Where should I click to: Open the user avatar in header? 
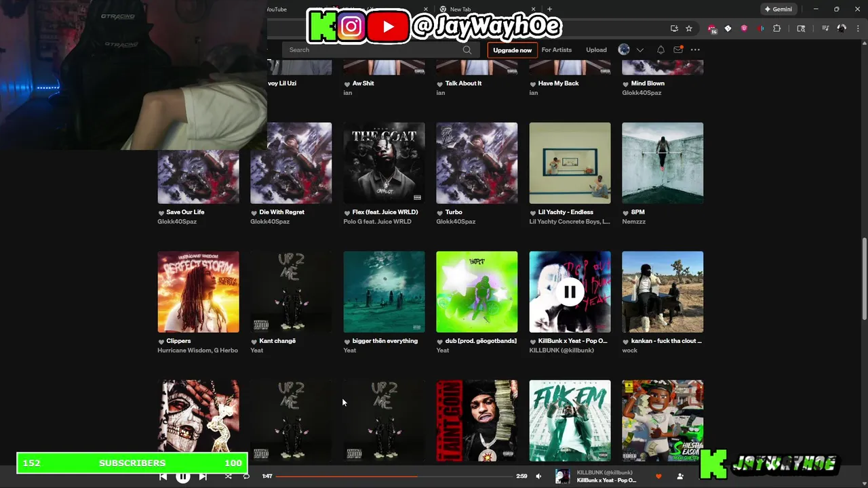click(624, 49)
